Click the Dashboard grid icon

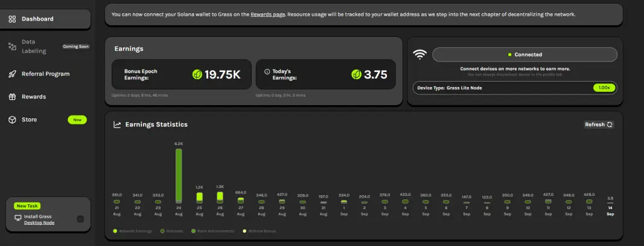(12, 19)
